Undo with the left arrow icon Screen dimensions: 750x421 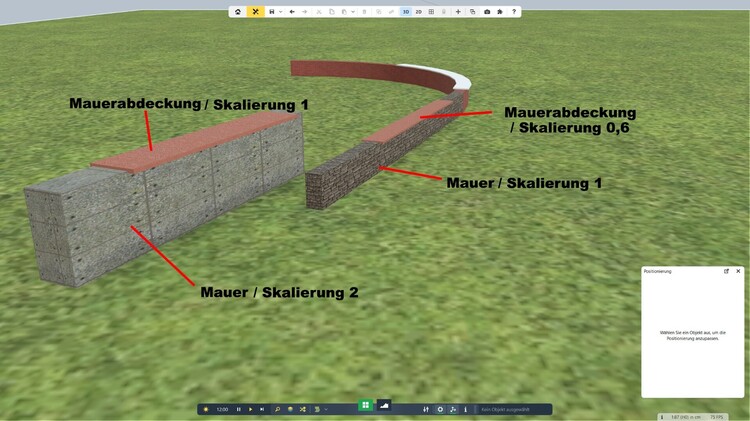click(292, 11)
